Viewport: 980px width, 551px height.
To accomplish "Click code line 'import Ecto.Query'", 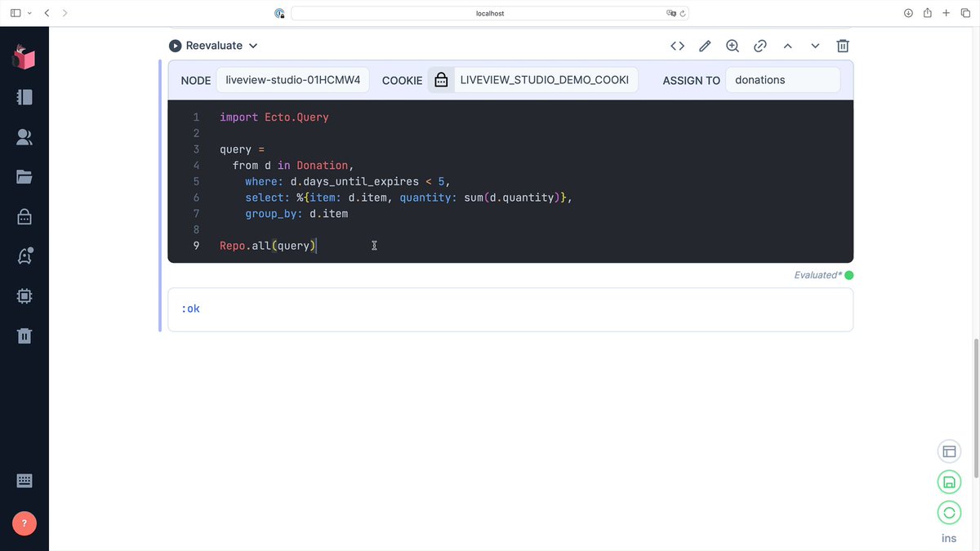I will pos(274,117).
